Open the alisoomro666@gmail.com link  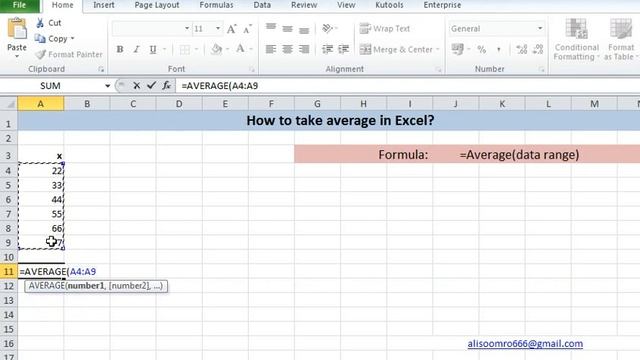point(525,344)
